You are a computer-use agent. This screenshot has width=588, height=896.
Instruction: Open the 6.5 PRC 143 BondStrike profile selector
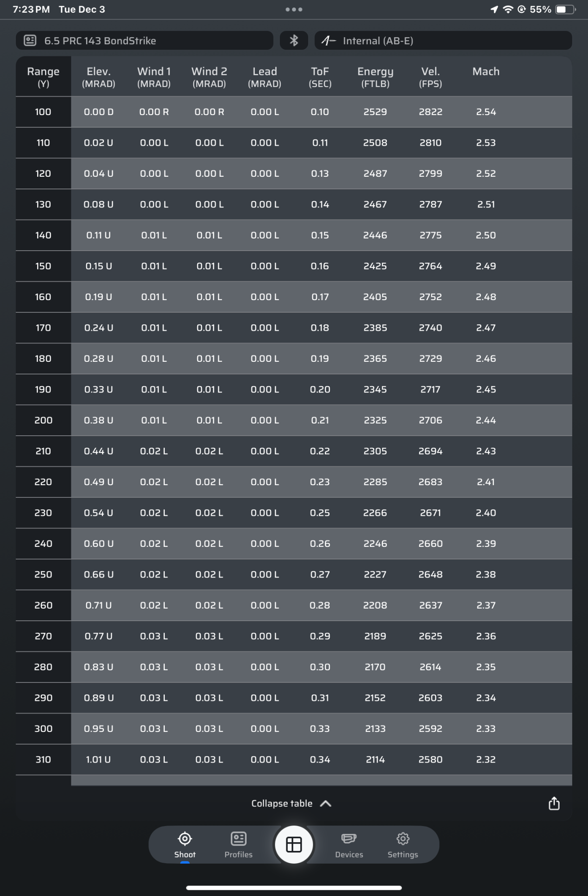coord(144,41)
